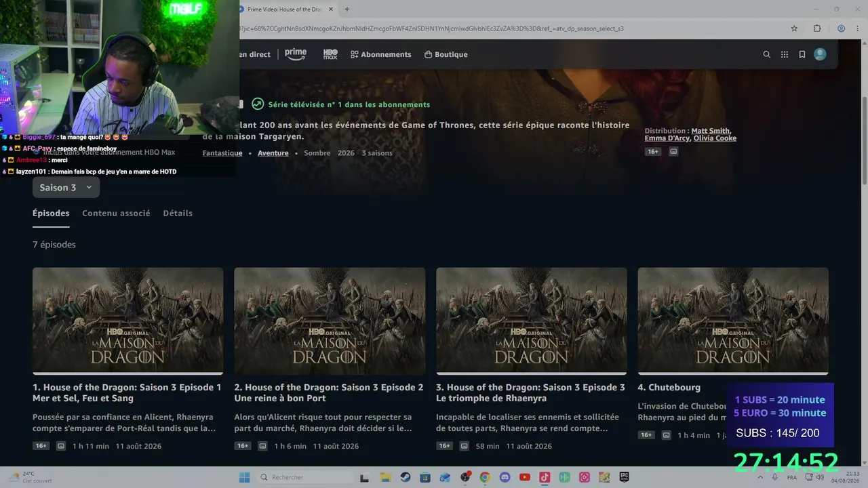Switch to the Détails tab
This screenshot has height=488, width=868.
click(178, 213)
